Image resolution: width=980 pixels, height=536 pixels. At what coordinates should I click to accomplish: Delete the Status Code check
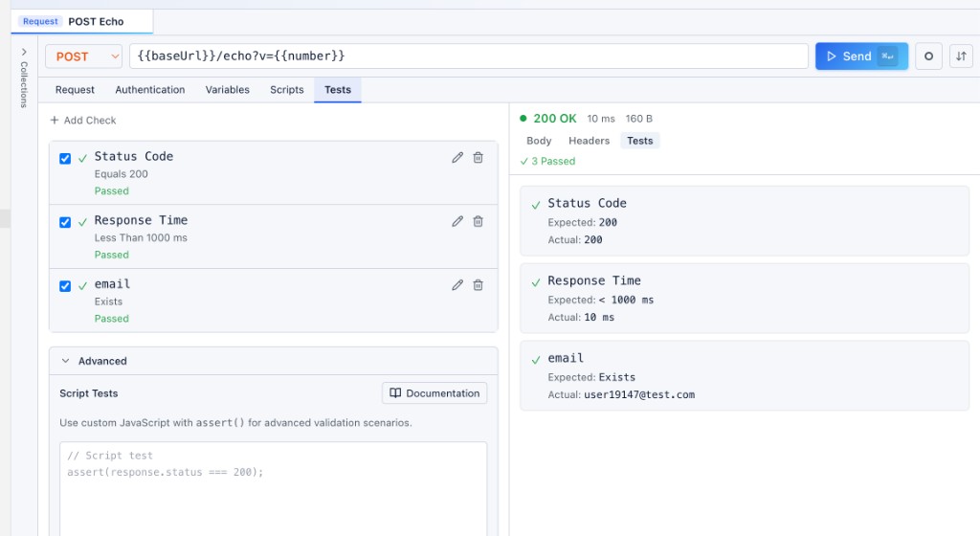tap(479, 157)
